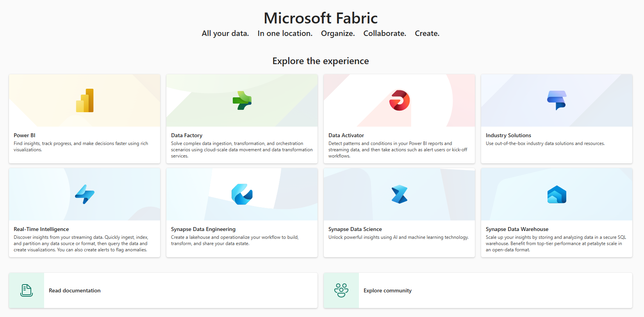Click the 'Collaborate.' tagline text
The image size is (644, 317).
[x=385, y=34]
